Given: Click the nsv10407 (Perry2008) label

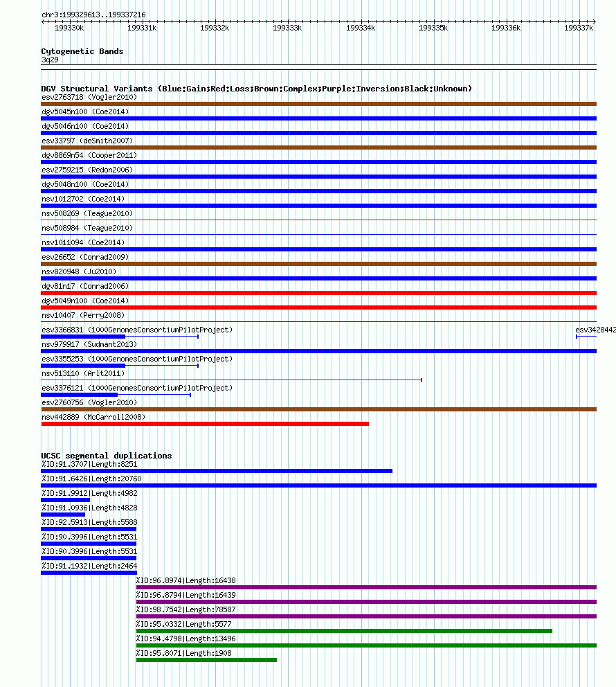Looking at the screenshot, I should coord(83,316).
